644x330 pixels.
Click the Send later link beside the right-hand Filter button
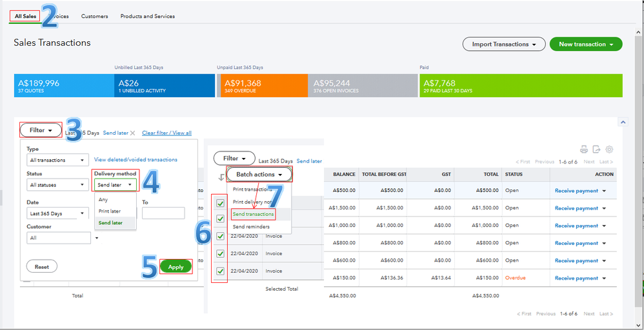(x=309, y=161)
